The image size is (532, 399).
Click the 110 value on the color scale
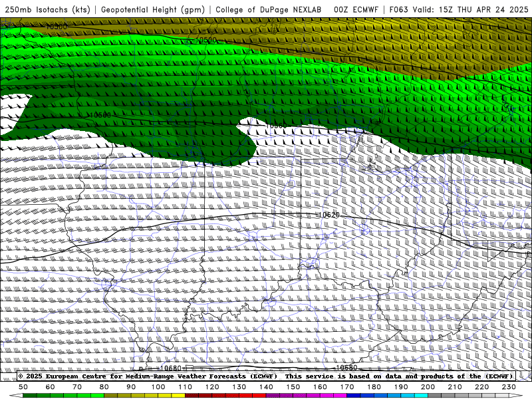(x=186, y=387)
